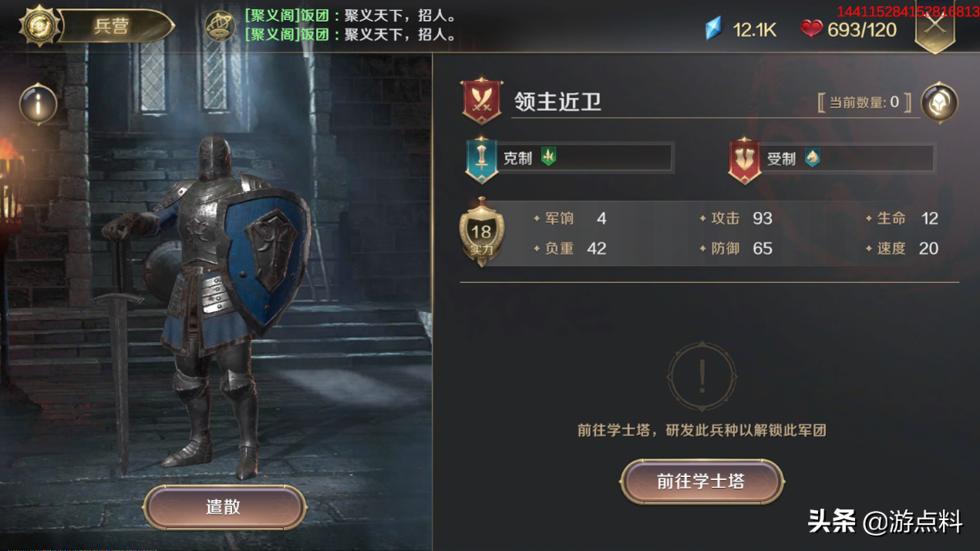Select the blue cavalry horse icon
This screenshot has height=551, width=980.
[813, 158]
